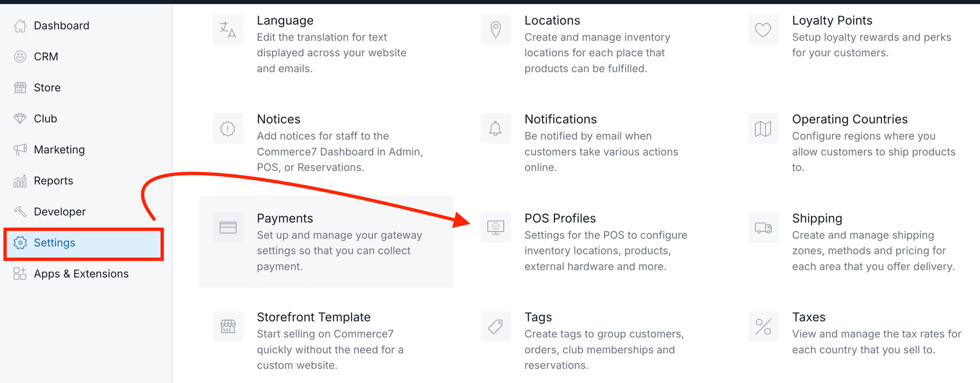This screenshot has height=383, width=980.
Task: Click the Loyalty Points heart icon
Action: [x=763, y=30]
